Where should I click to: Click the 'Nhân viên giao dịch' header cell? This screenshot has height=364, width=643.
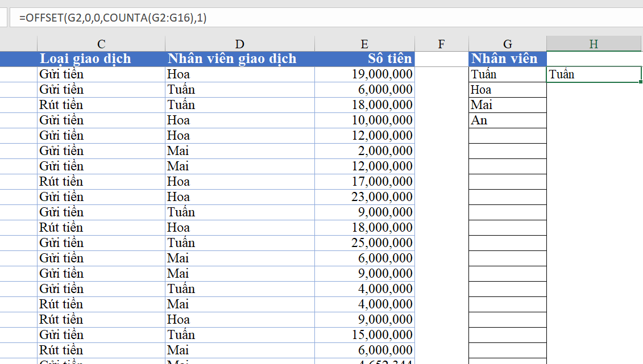pyautogui.click(x=239, y=59)
